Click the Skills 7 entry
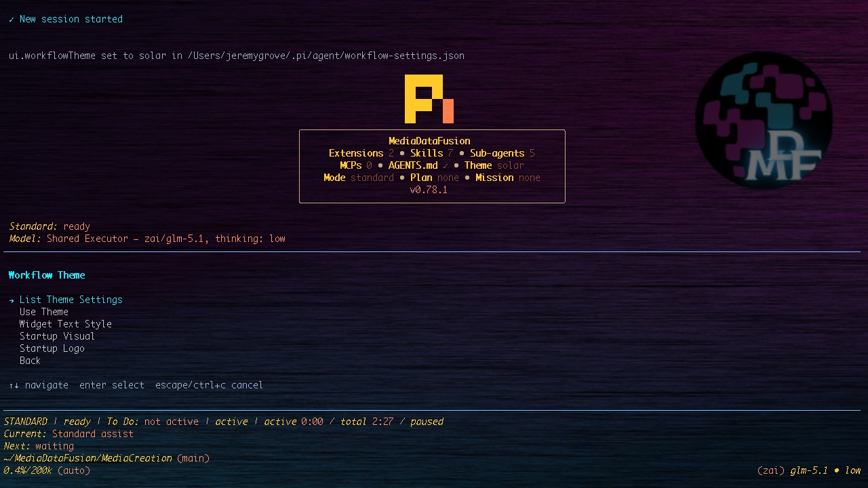This screenshot has height=488, width=868. tap(432, 153)
